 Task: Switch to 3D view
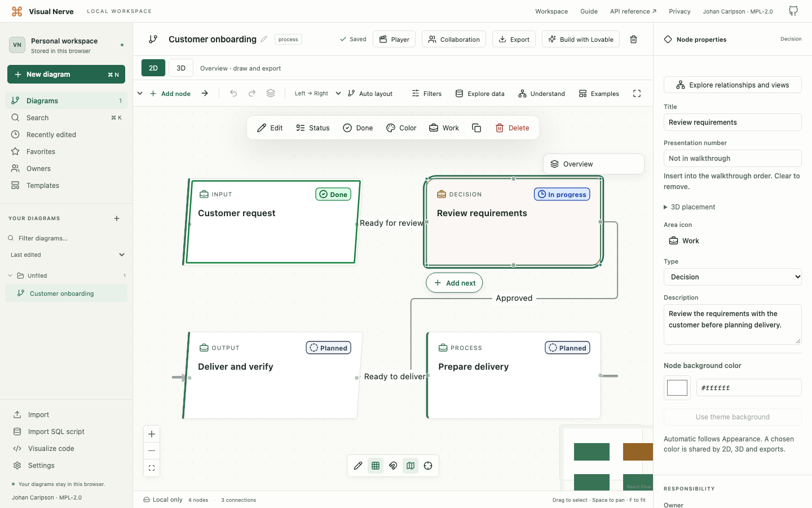click(x=181, y=68)
